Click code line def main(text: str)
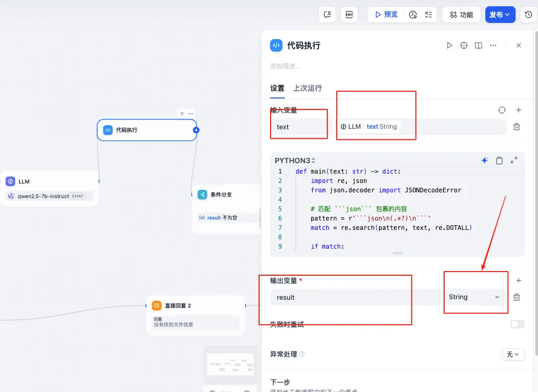Viewport: 538px width, 392px height. coord(348,171)
